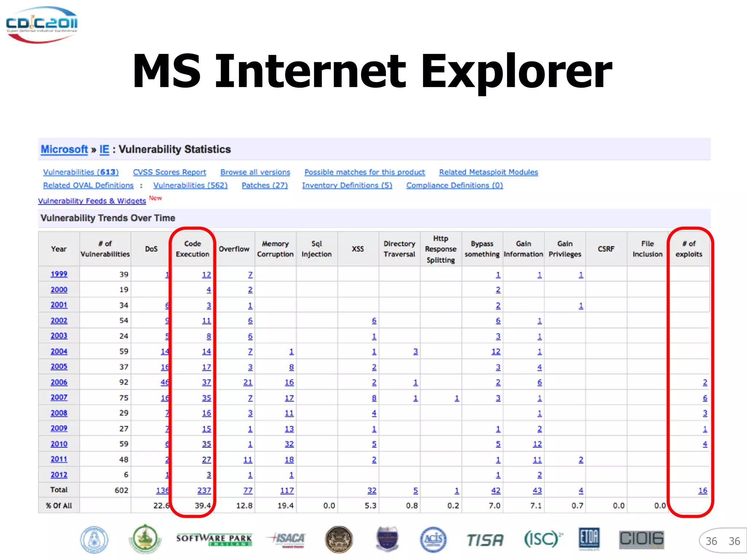Click the dark brown round seal logo
Image resolution: width=747 pixels, height=560 pixels.
(339, 540)
